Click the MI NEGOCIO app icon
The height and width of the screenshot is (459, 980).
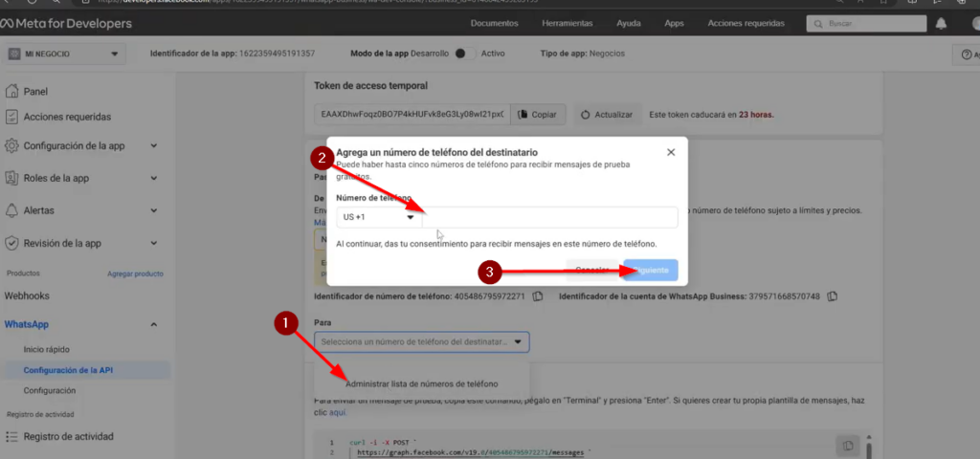[x=13, y=54]
